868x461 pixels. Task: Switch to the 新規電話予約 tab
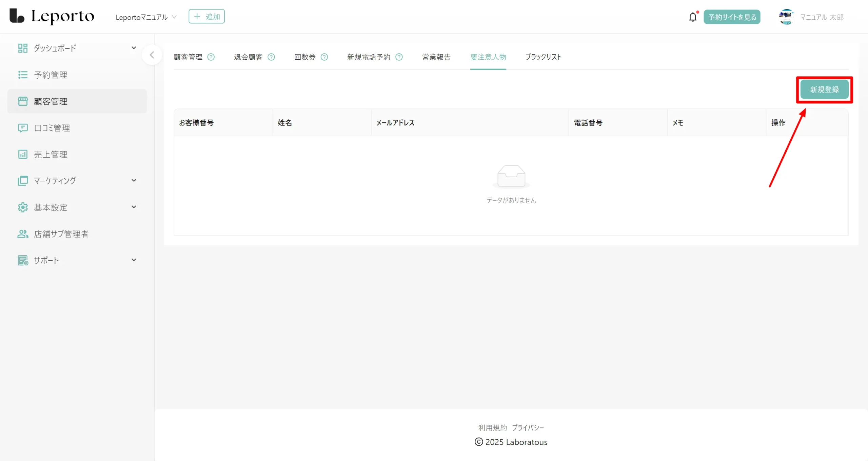tap(369, 57)
